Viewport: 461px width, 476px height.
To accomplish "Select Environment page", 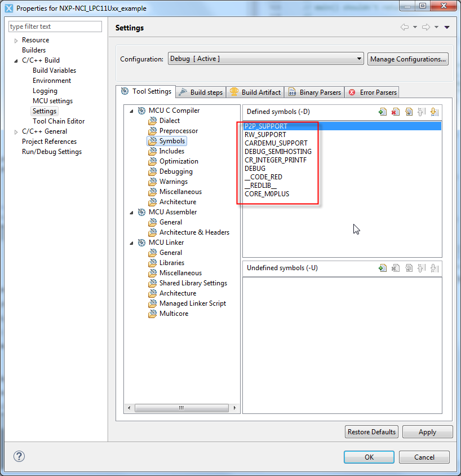I will (52, 81).
